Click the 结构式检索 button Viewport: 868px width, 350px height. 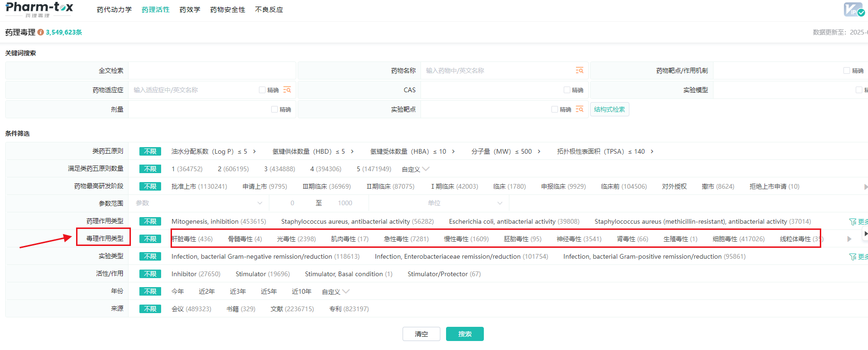pyautogui.click(x=609, y=109)
